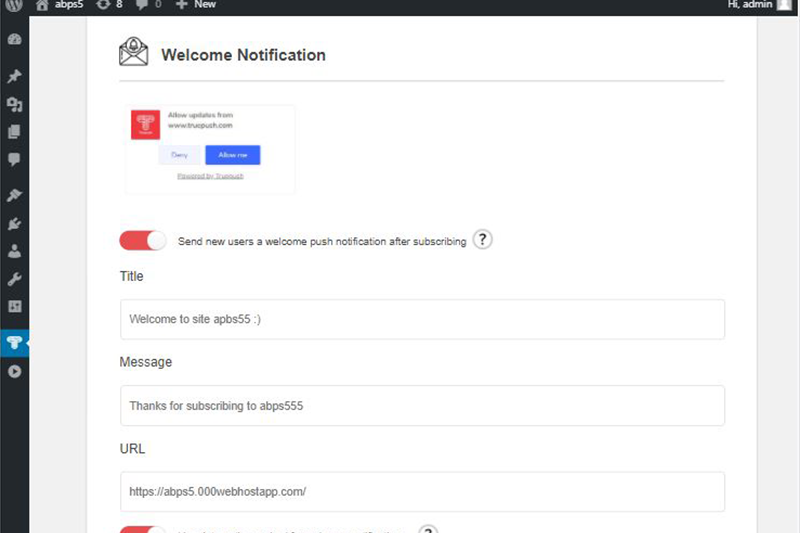Open the Users sidebar icon
Screen dimensions: 800x533
(14, 251)
